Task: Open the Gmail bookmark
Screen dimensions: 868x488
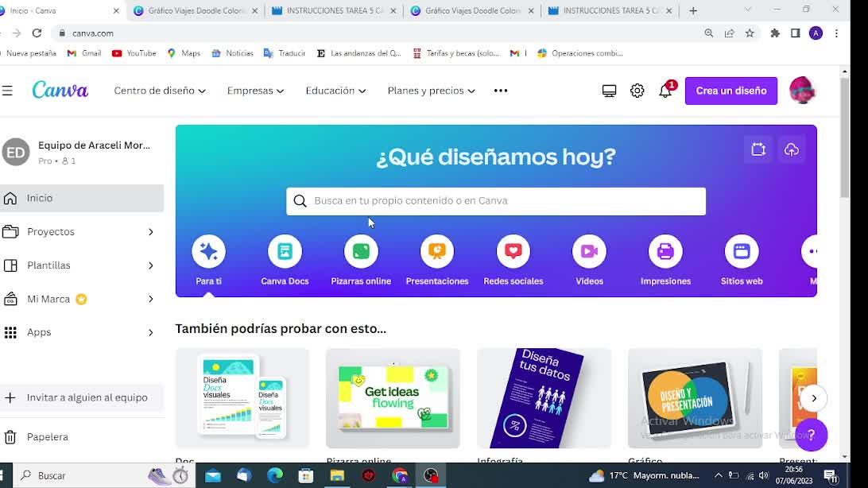Action: pyautogui.click(x=84, y=53)
